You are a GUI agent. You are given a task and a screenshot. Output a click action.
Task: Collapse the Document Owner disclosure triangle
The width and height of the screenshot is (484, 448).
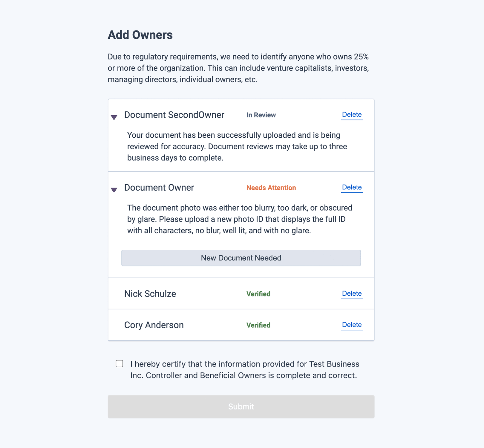pos(114,190)
